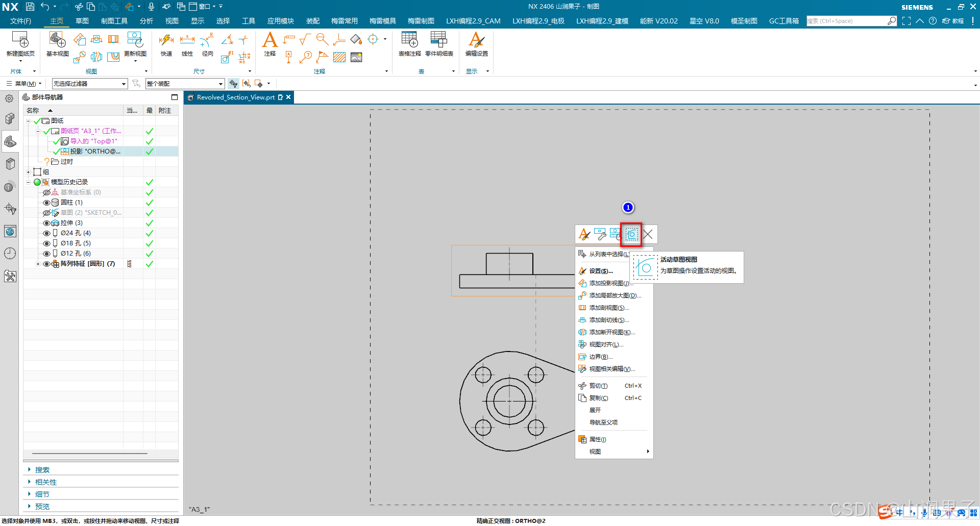Expand the 阵列特征 [圆形] (7) tree node
The height and width of the screenshot is (526, 980).
(38, 264)
